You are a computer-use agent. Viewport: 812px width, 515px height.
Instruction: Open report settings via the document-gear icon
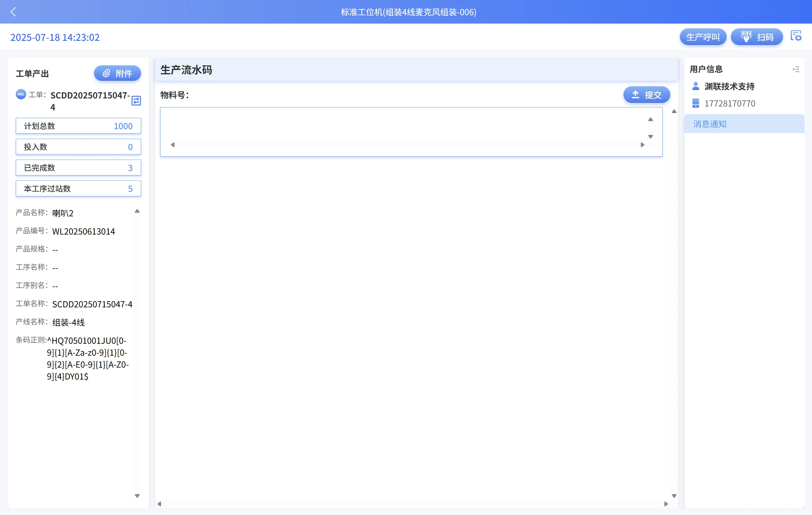pos(796,36)
